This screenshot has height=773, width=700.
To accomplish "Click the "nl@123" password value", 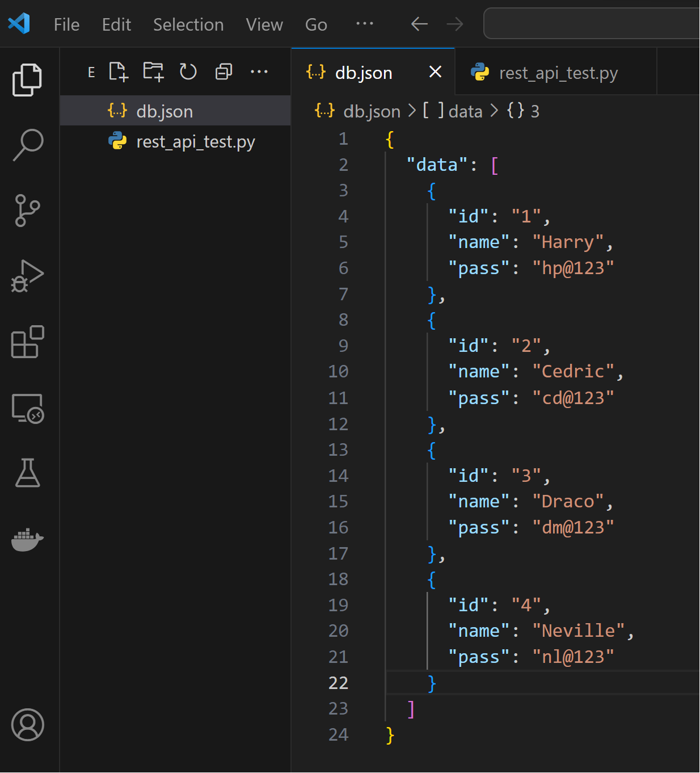I will click(574, 657).
